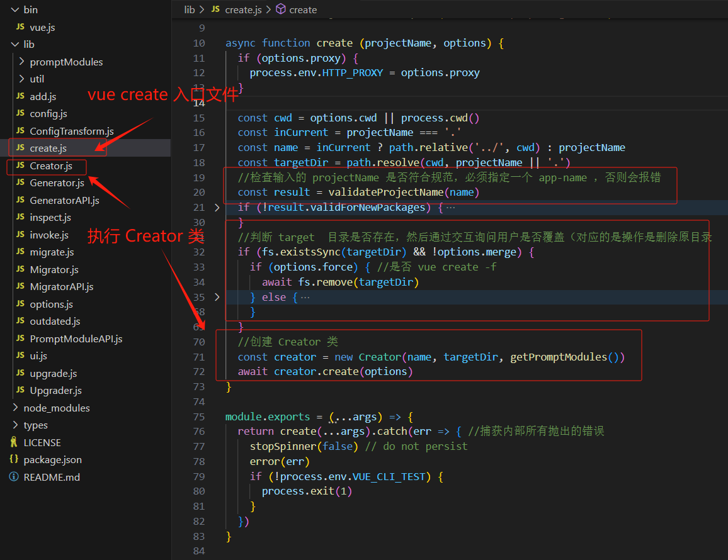This screenshot has height=560, width=728.
Task: Open README.md file
Action: point(52,478)
